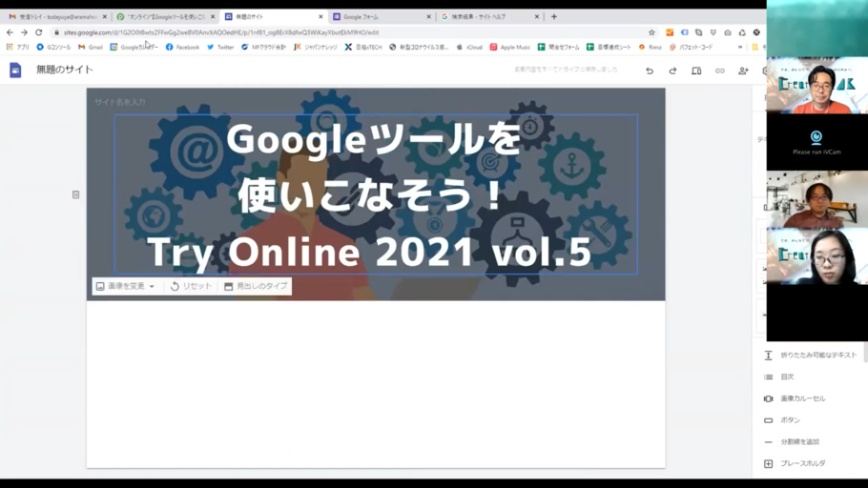The image size is (868, 488).
Task: Close the Google Forms tab
Action: [428, 16]
